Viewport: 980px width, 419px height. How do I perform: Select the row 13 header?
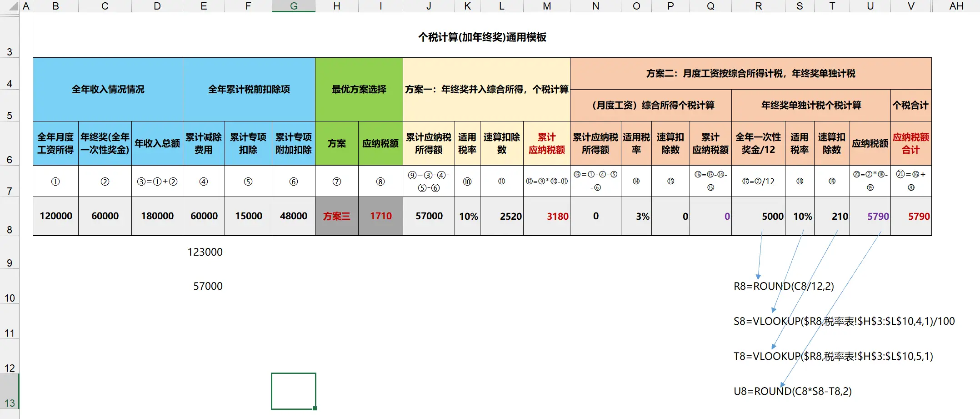[10, 403]
